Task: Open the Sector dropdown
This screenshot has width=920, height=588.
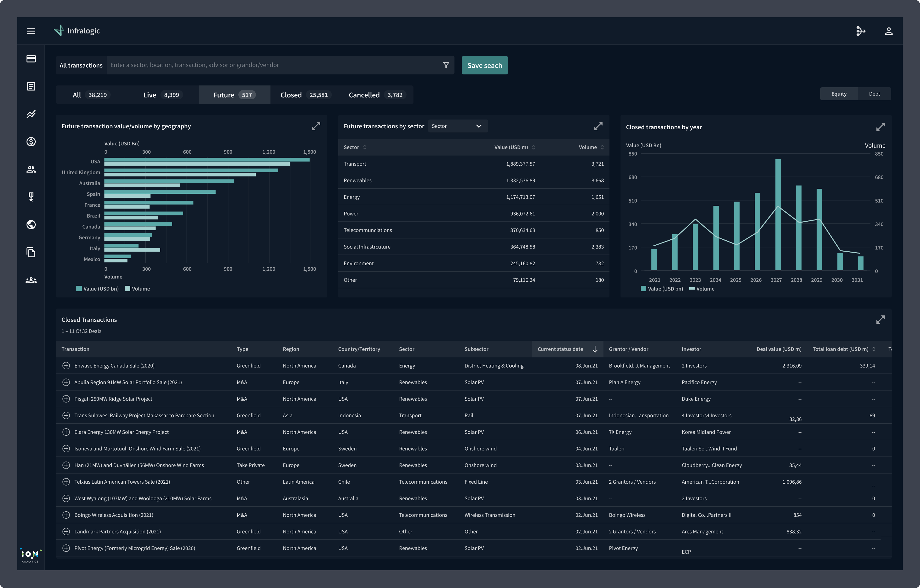Action: pos(457,126)
